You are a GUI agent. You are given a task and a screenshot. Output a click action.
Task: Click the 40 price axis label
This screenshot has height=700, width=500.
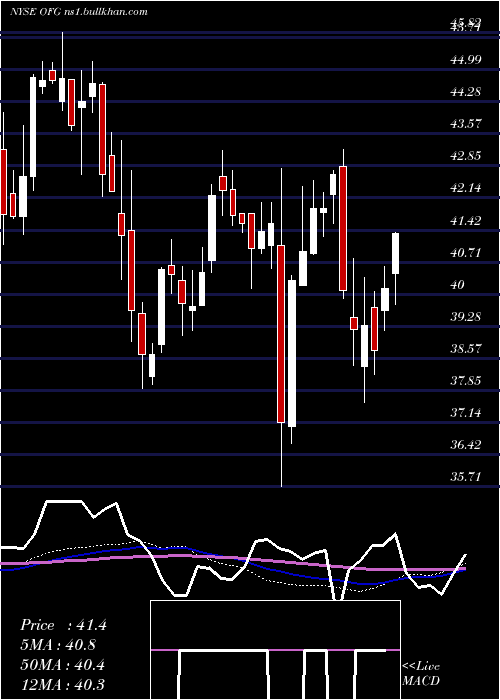point(458,284)
